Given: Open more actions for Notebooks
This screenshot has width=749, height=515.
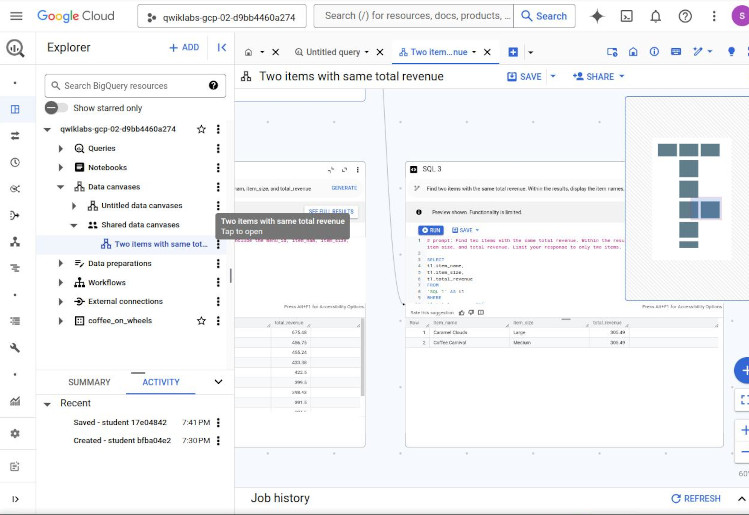Looking at the screenshot, I should [x=218, y=167].
